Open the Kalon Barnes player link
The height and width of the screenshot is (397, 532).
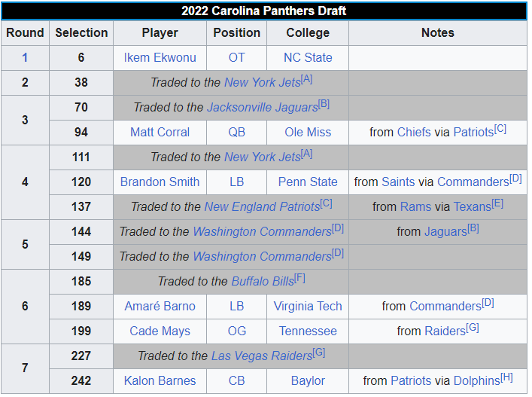click(x=160, y=380)
